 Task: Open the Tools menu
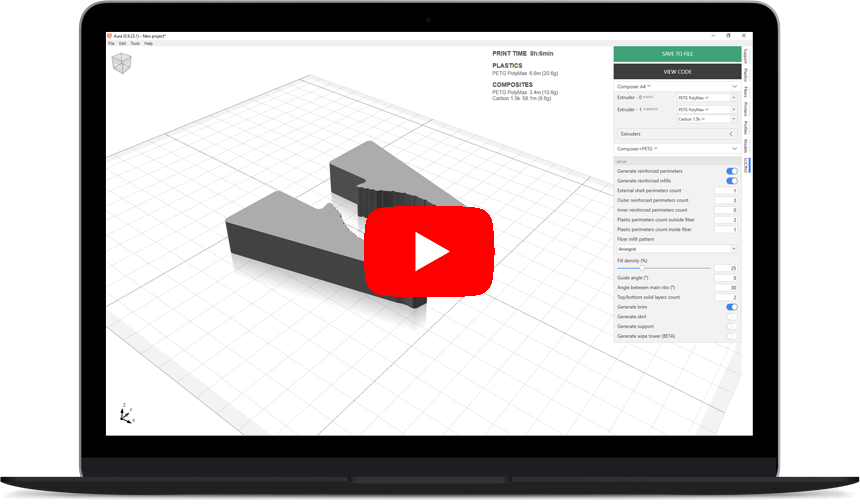point(134,44)
